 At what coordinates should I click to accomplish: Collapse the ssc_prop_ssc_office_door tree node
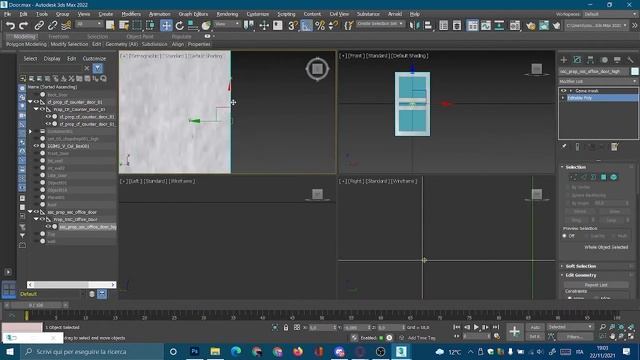[x=30, y=212]
